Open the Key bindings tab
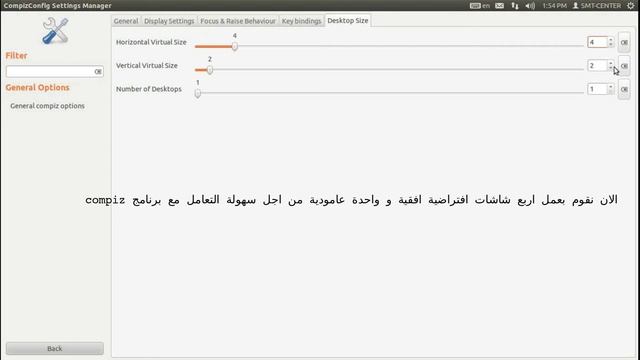640x360 pixels. pos(302,21)
